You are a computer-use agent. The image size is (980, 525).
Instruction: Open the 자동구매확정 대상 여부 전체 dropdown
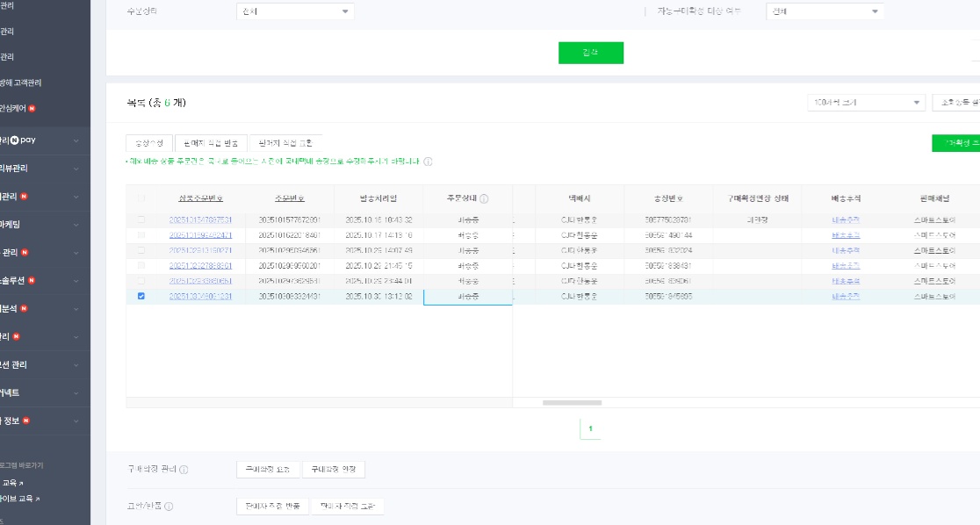825,11
